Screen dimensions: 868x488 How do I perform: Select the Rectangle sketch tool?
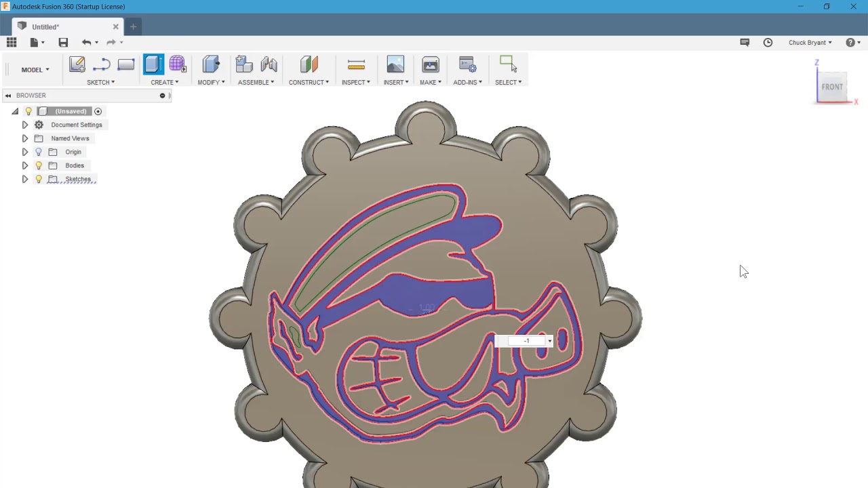pyautogui.click(x=126, y=64)
